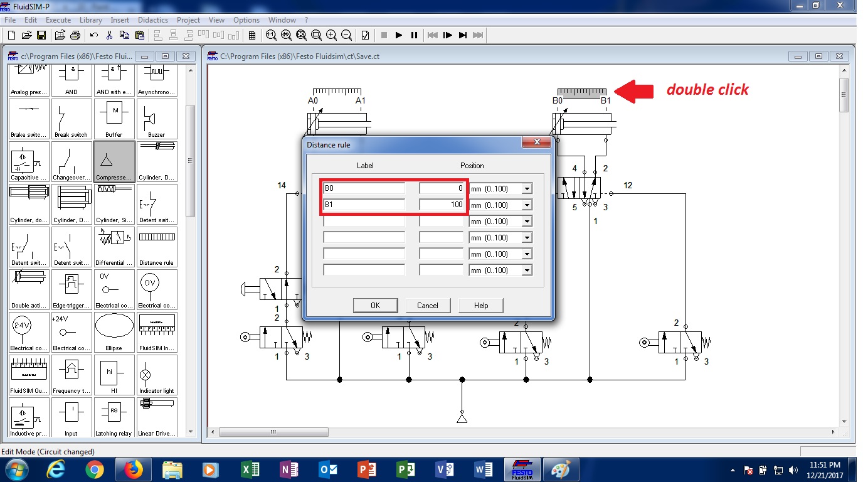Screen dimensions: 868x482
Task: Click the B1 label field
Action: pyautogui.click(x=364, y=205)
